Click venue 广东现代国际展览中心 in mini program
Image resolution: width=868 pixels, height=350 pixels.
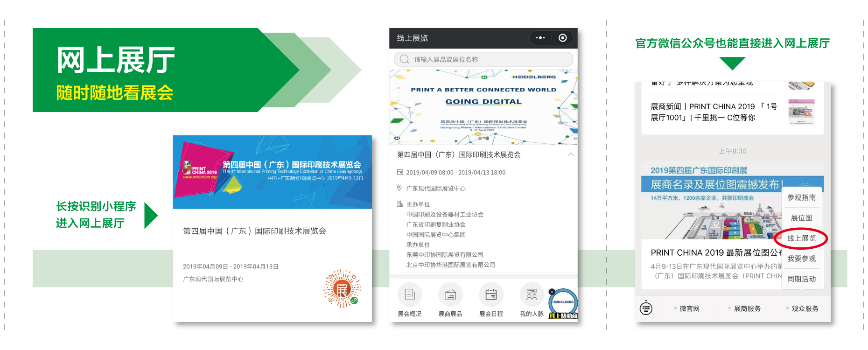(x=436, y=189)
